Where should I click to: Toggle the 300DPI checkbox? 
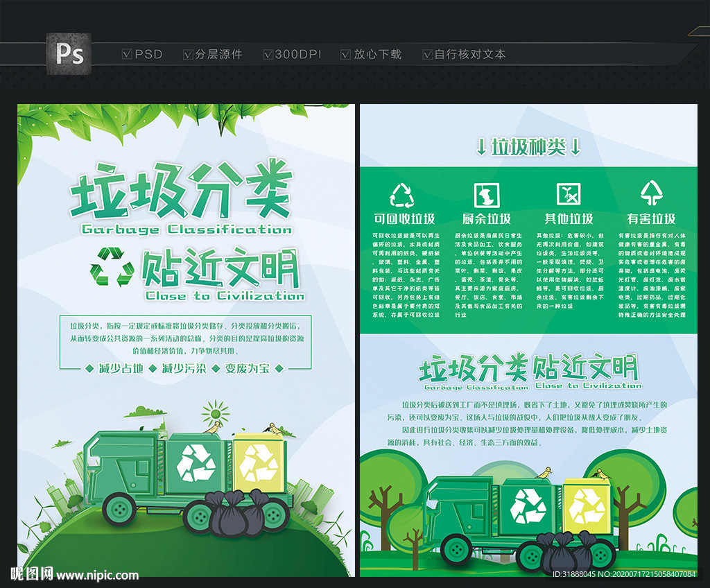pyautogui.click(x=268, y=54)
